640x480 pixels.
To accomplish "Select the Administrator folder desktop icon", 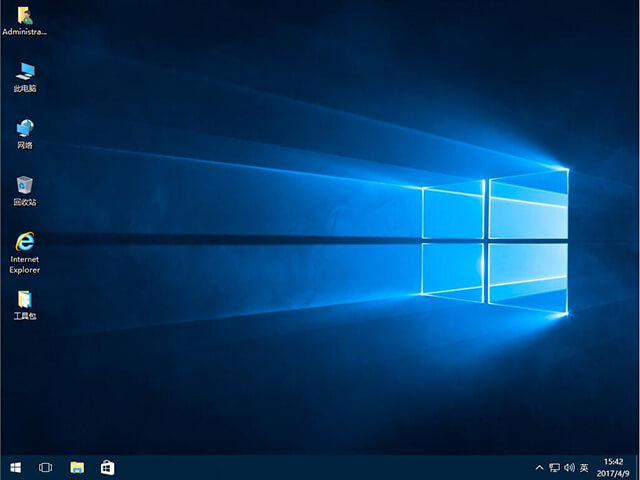I will [24, 21].
